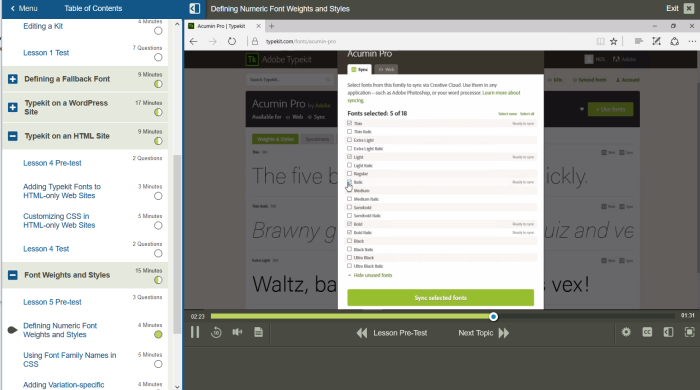This screenshot has width=700, height=390.
Task: Expand Typekit on a WordPress Site section
Action: click(x=13, y=107)
